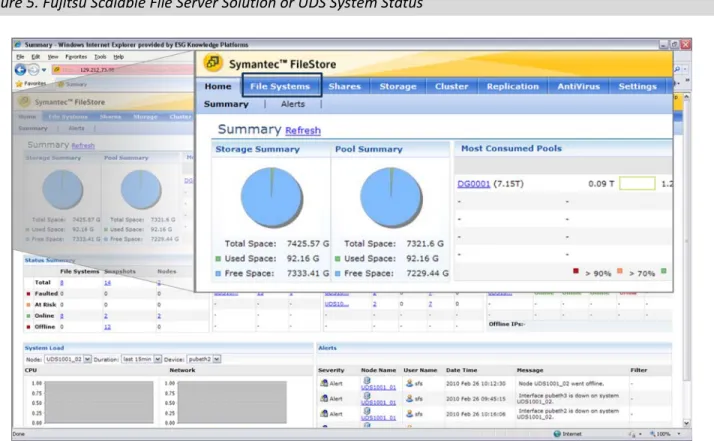Switch to the enlarged Storage tab
The image size is (714, 441).
[x=398, y=86]
